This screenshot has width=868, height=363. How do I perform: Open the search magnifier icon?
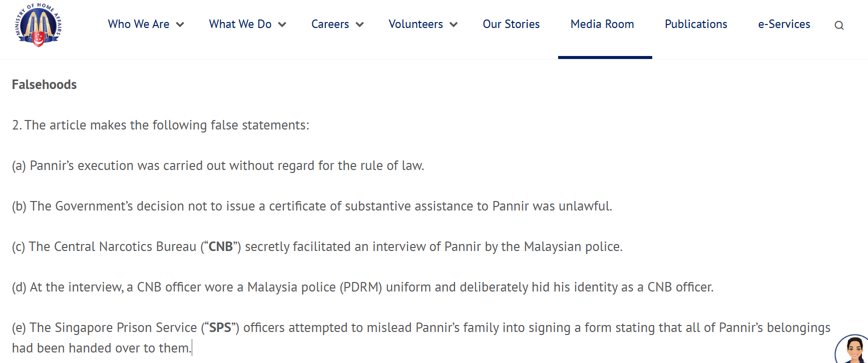[839, 25]
